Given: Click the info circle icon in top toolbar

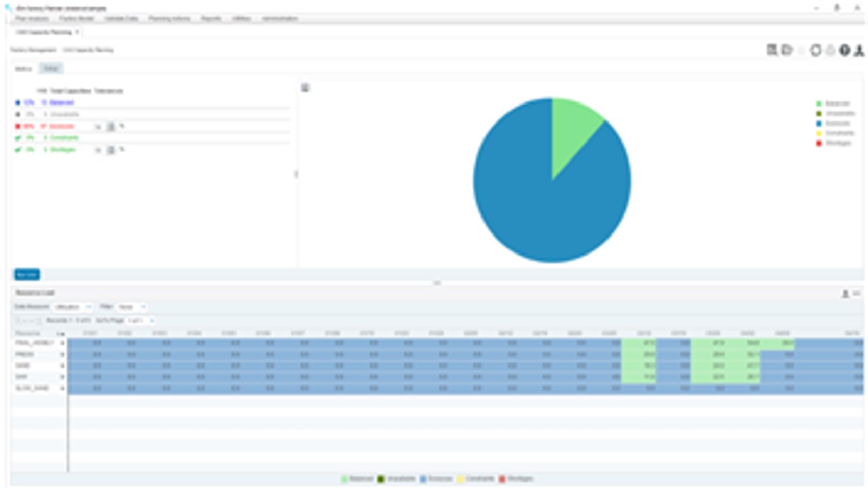Looking at the screenshot, I should [x=845, y=50].
